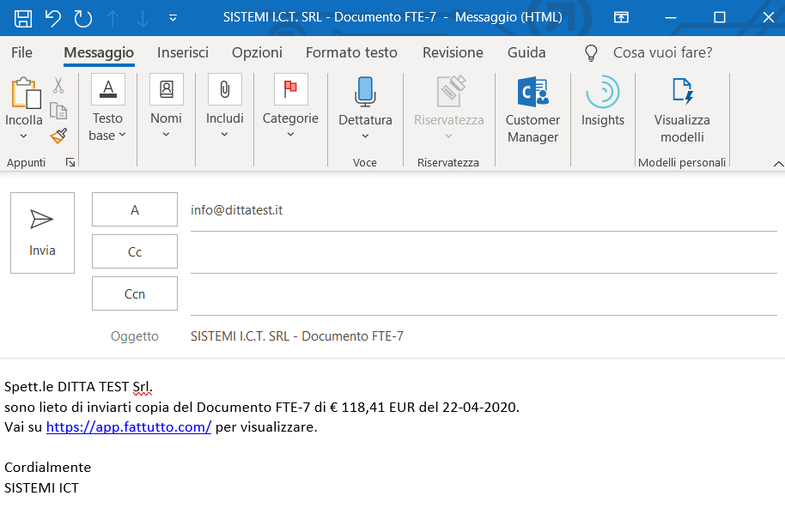Maximize the message window

[x=720, y=18]
